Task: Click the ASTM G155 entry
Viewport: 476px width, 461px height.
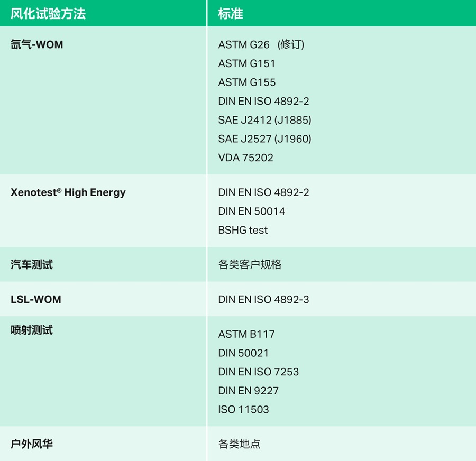Action: [246, 82]
